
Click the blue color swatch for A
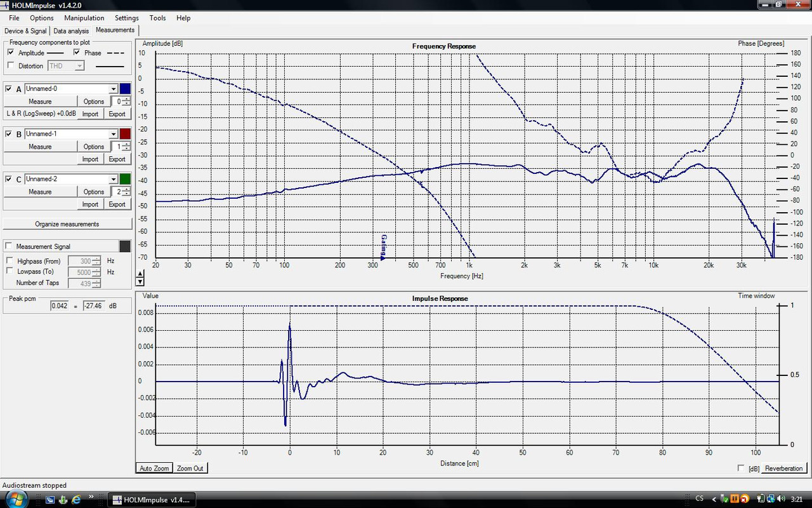pos(125,89)
